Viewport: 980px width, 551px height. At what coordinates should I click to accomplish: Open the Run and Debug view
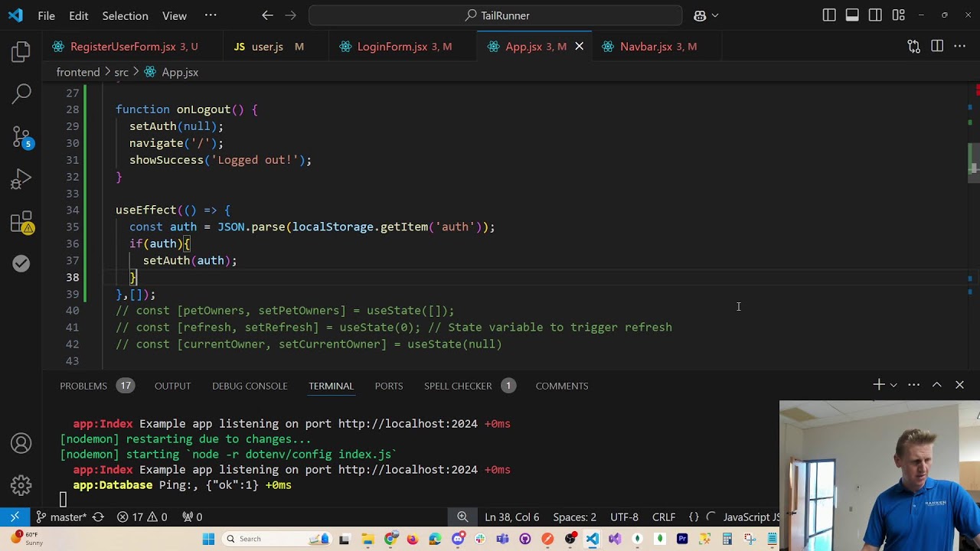click(21, 180)
